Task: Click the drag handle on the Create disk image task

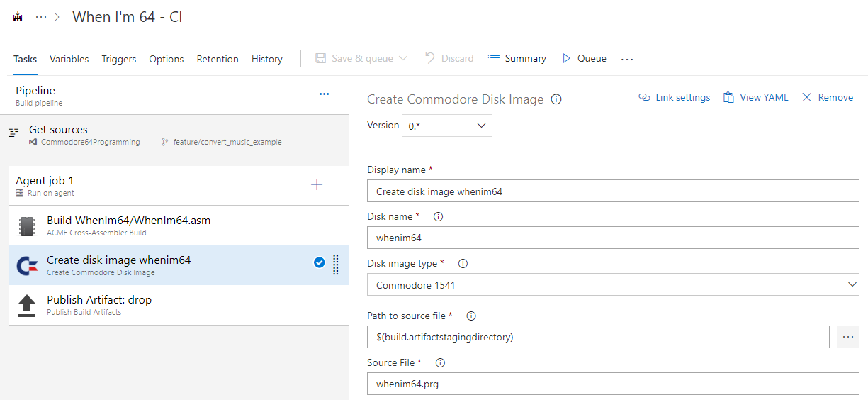Action: (336, 264)
